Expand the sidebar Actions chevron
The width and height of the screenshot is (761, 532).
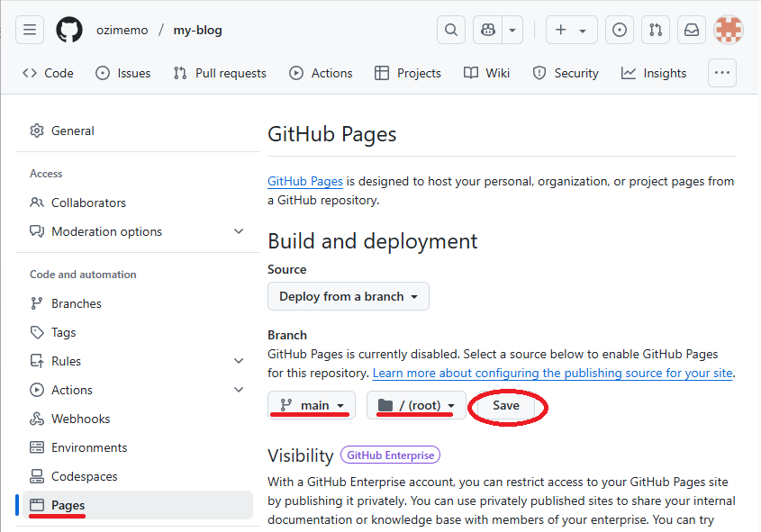coord(239,390)
